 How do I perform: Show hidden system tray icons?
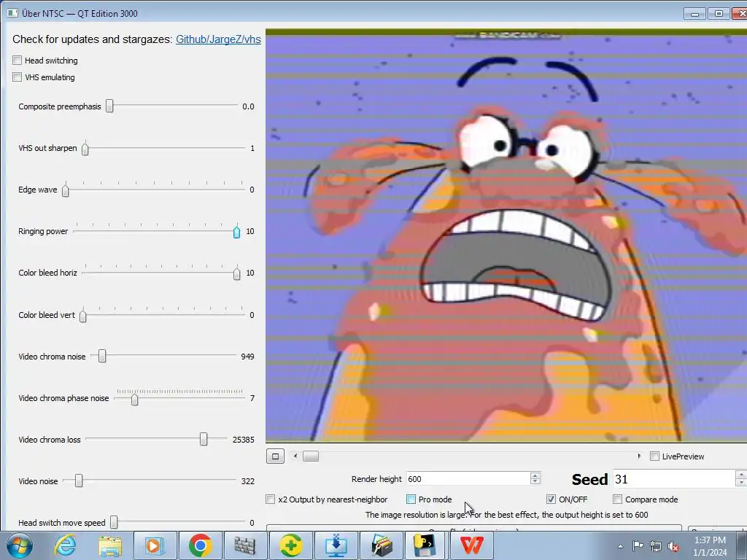tap(620, 546)
